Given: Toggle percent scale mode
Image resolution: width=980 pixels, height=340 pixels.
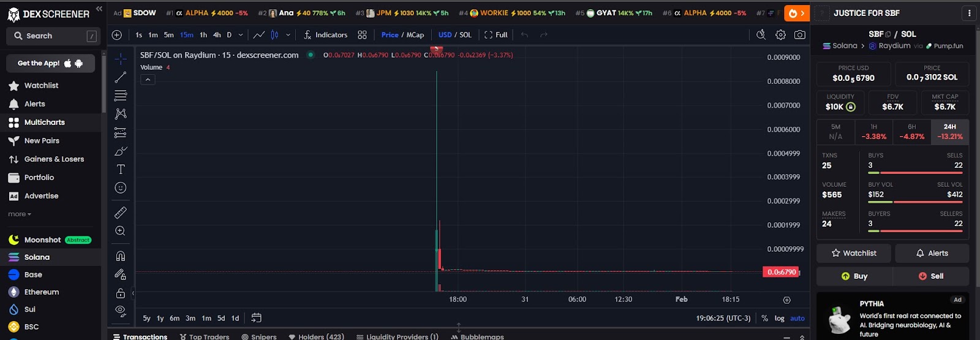Looking at the screenshot, I should pyautogui.click(x=764, y=318).
